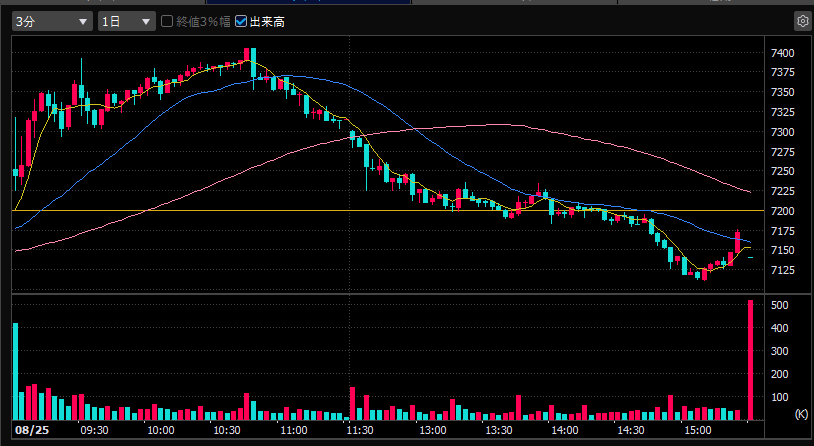This screenshot has height=446, width=814.
Task: Click the 10:00 time axis label
Action: click(x=161, y=430)
